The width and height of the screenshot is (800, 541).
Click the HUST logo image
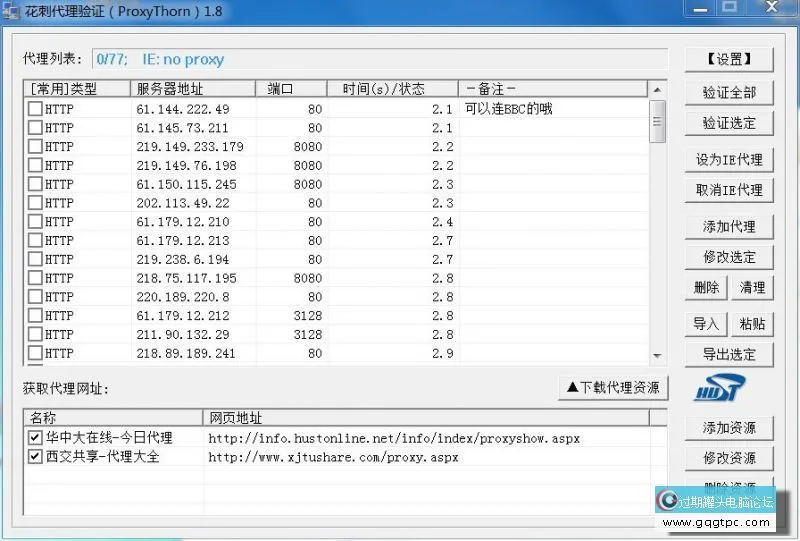(719, 388)
